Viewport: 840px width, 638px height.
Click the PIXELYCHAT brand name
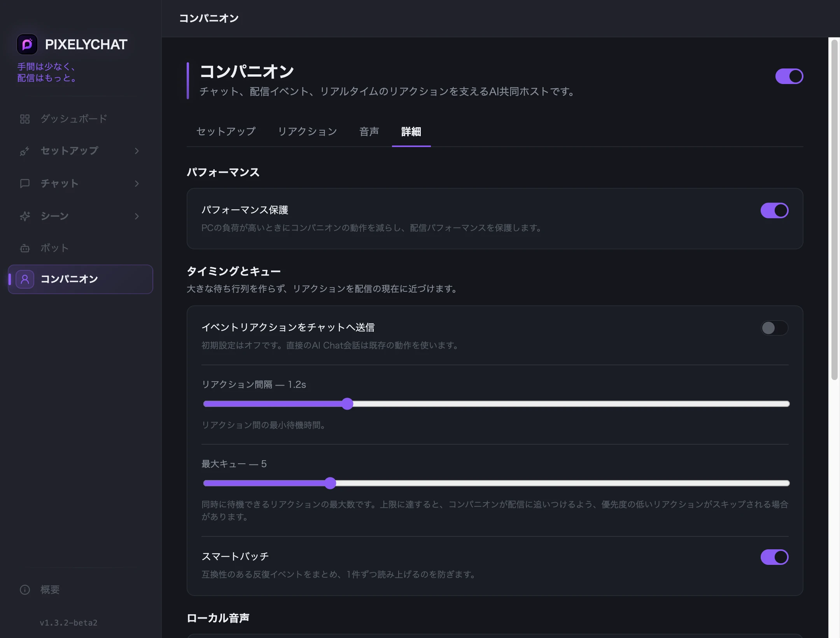point(86,44)
